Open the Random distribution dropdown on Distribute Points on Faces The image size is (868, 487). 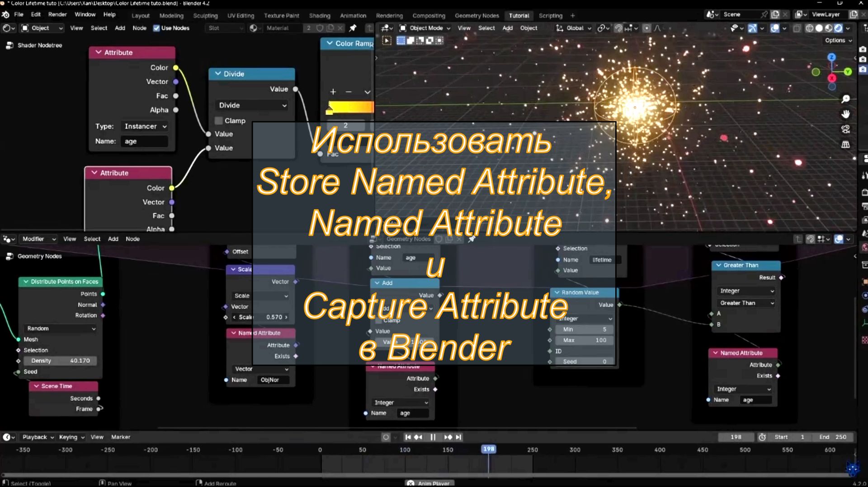[60, 328]
